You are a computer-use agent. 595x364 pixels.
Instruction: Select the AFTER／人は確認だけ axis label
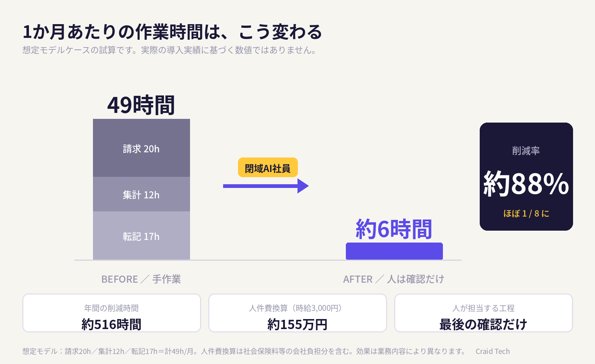pyautogui.click(x=394, y=279)
